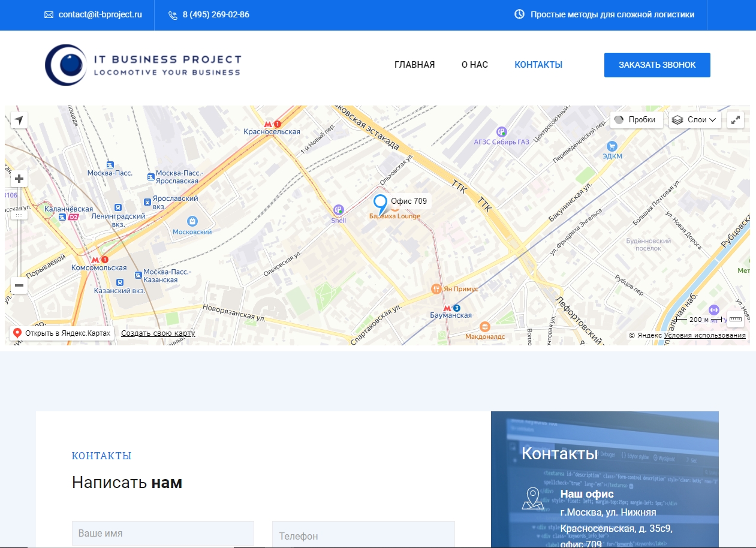
Task: Click the clock icon beside the logistics slogan
Action: [520, 14]
